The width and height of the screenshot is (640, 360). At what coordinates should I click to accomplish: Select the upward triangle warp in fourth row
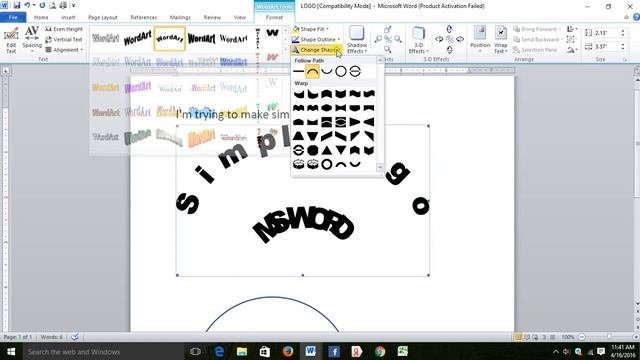point(299,136)
